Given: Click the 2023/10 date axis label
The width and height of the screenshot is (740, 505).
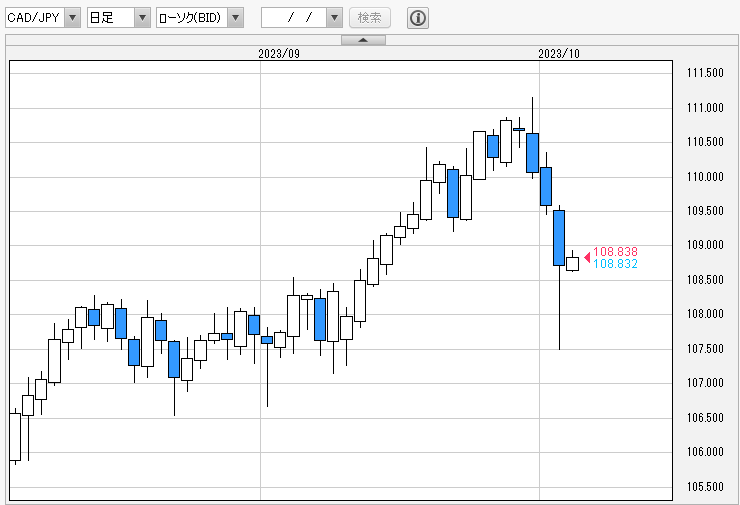Looking at the screenshot, I should point(559,54).
